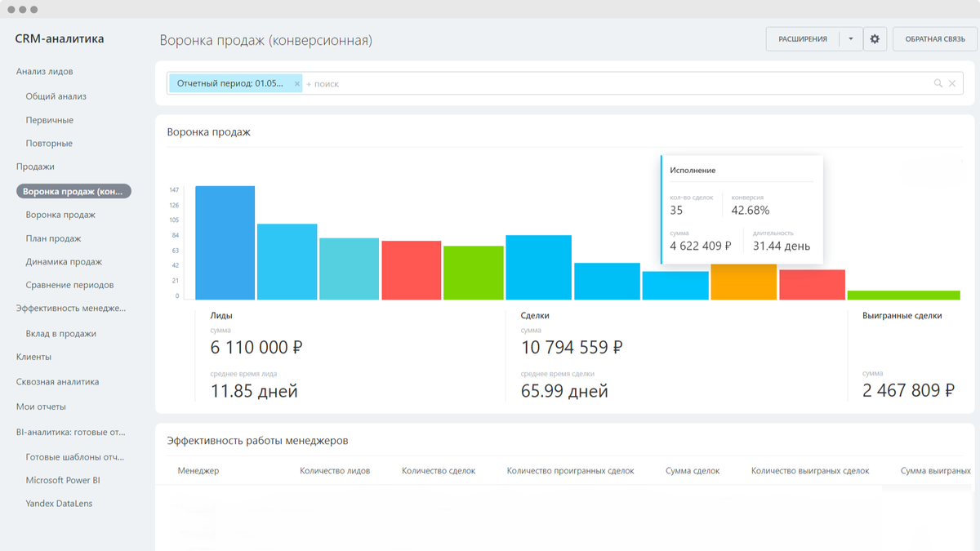Open Yandex DataLens item
980x551 pixels.
click(x=59, y=504)
